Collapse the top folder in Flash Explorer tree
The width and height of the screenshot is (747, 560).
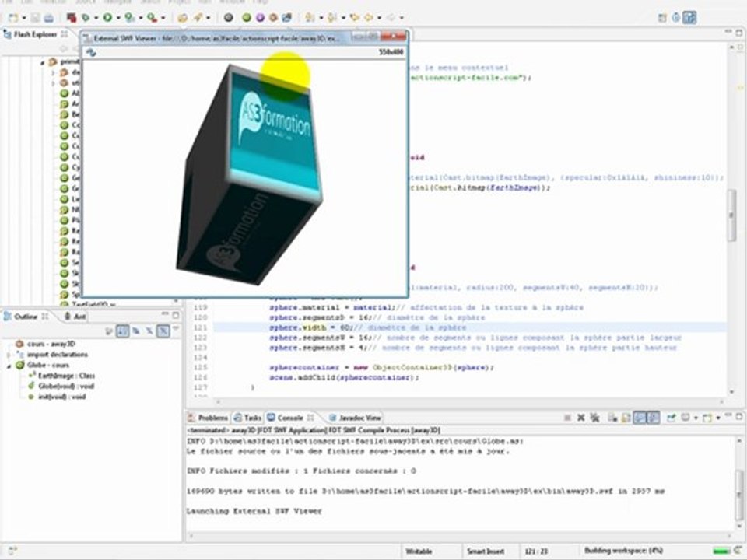pyautogui.click(x=42, y=62)
